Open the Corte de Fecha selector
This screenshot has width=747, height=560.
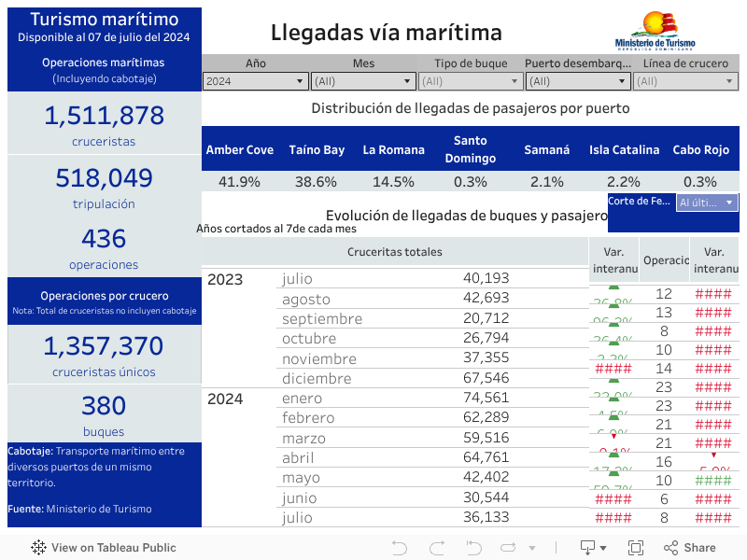coord(705,203)
